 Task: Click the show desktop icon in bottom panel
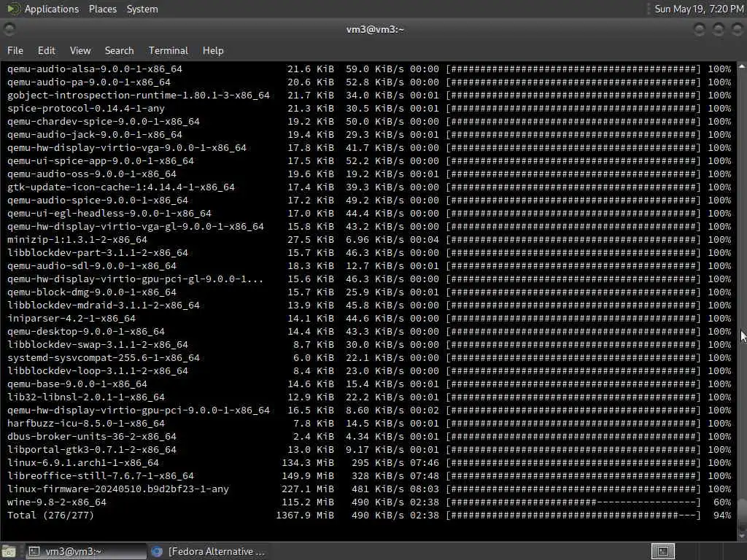click(9, 551)
